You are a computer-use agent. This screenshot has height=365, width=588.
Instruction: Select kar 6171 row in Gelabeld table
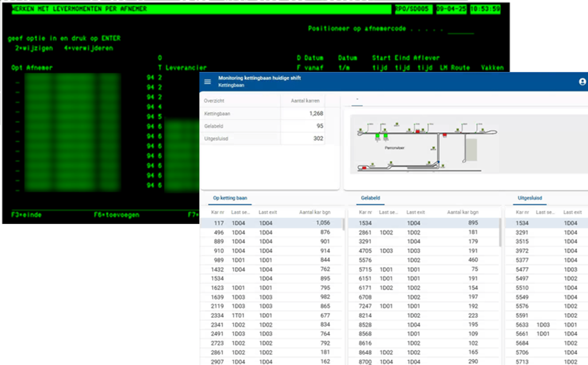[423, 288]
